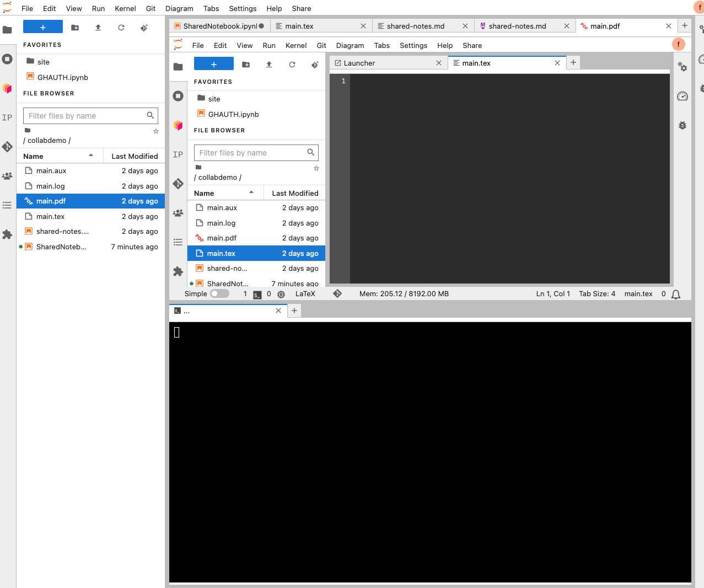
Task: Star the current folder as favorite
Action: pos(156,131)
